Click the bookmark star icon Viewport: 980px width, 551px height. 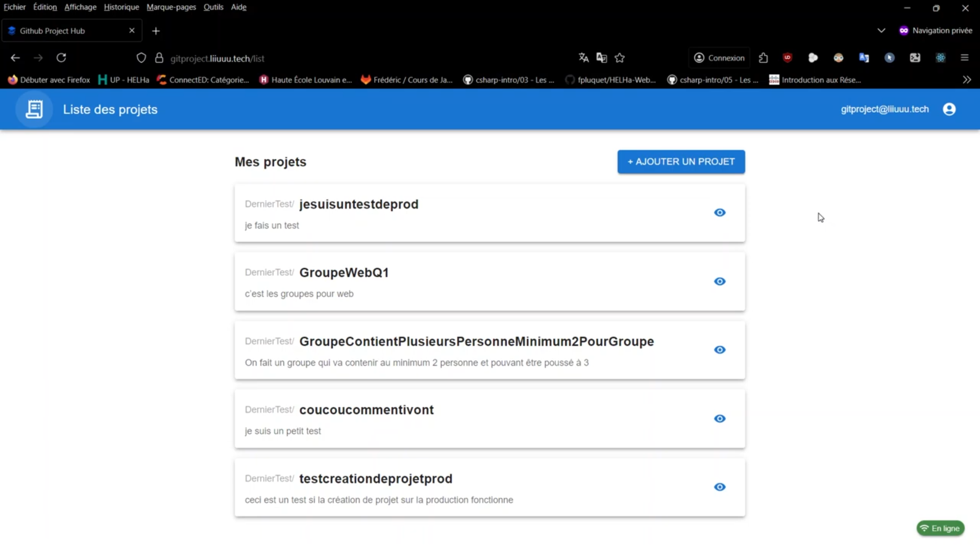pos(620,58)
